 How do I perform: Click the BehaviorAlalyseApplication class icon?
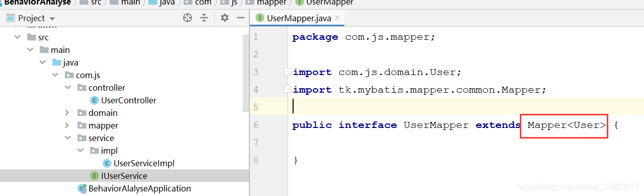pos(82,188)
